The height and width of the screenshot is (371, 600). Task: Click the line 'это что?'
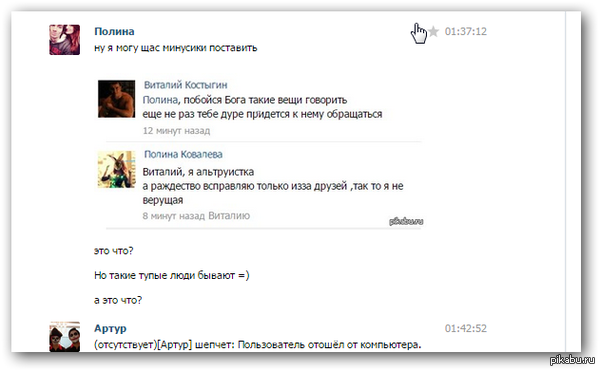114,251
